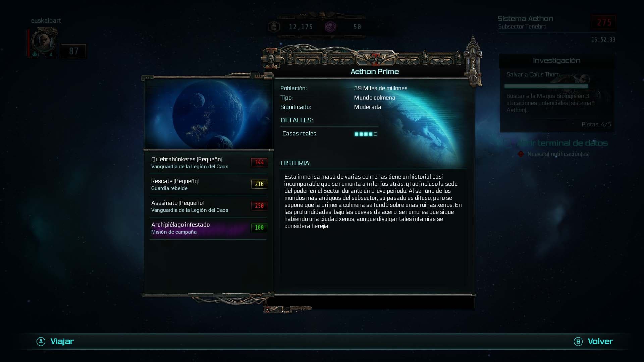
Task: Click the red notification alert icon
Action: click(x=521, y=154)
